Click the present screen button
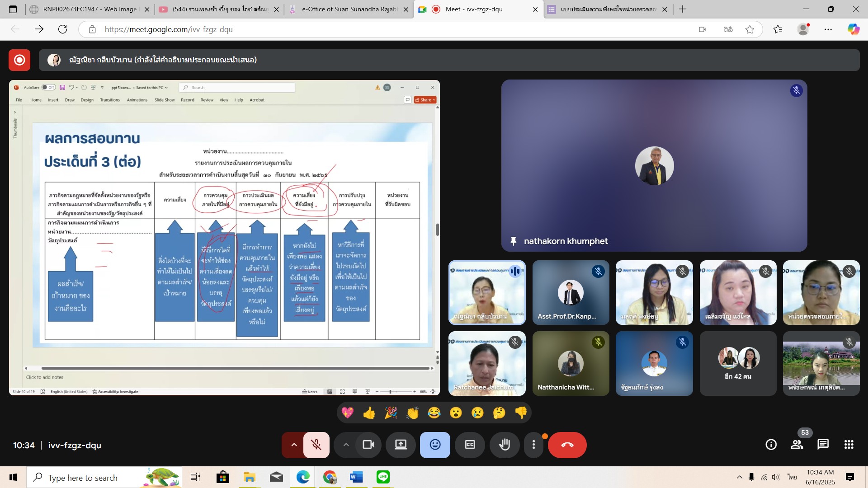 (x=401, y=445)
